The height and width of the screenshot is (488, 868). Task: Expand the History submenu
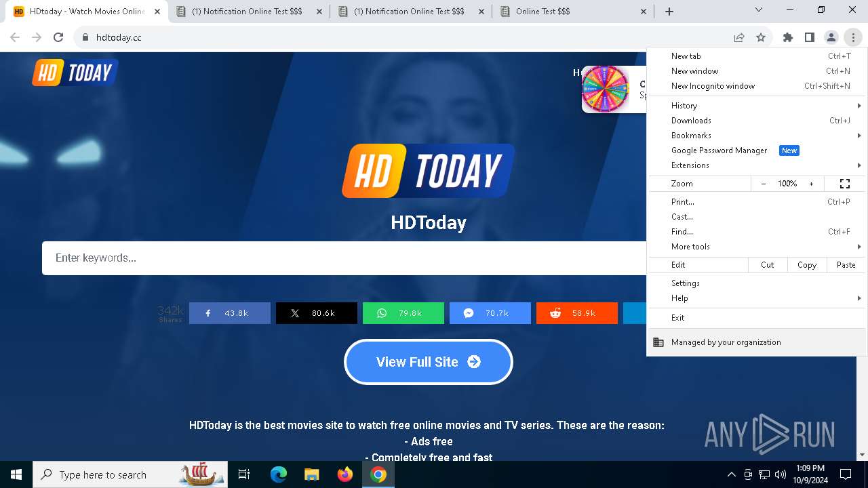(x=756, y=106)
